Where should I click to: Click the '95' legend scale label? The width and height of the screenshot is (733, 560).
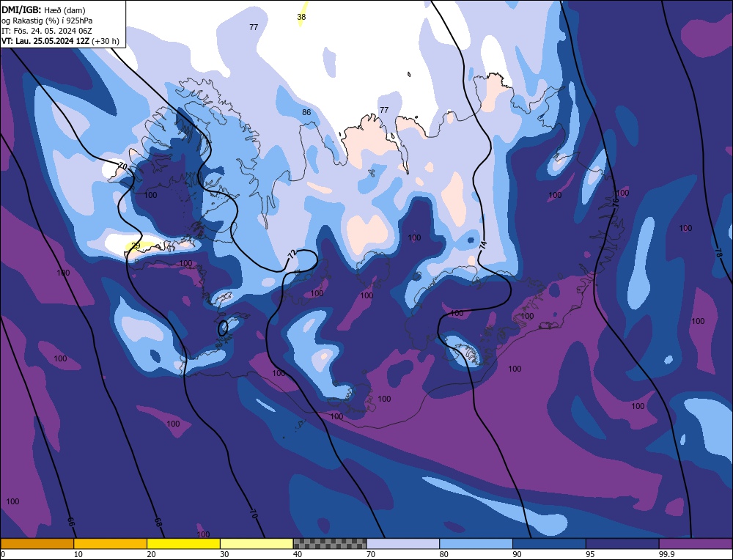(x=590, y=554)
